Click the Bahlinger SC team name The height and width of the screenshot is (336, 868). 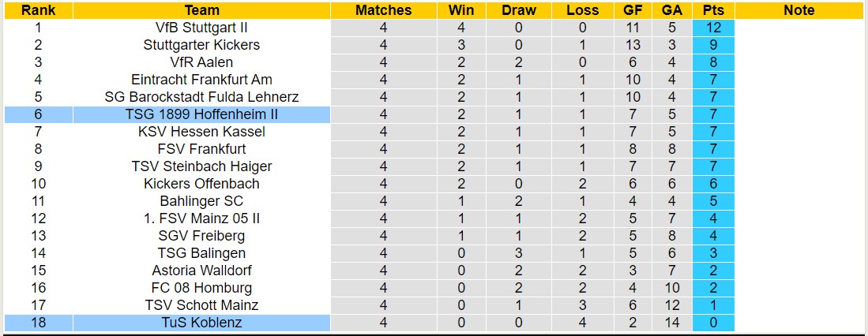click(x=201, y=201)
